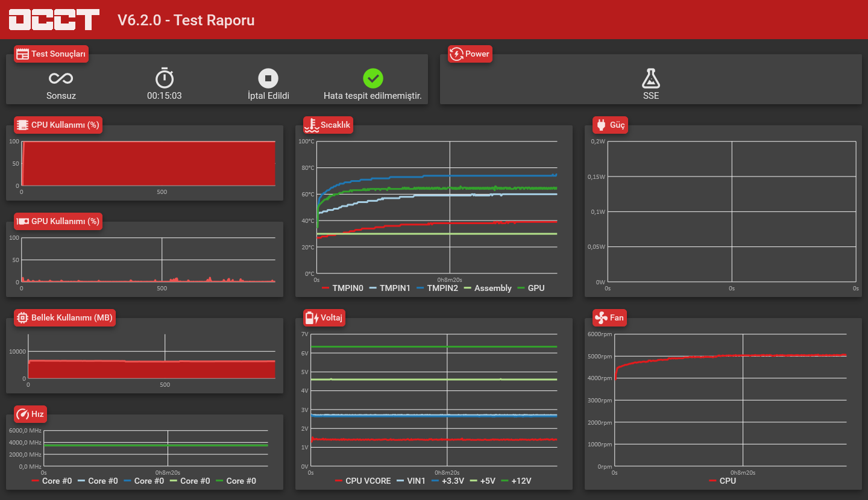Image resolution: width=868 pixels, height=500 pixels.
Task: Click the Hız speedometer icon
Action: (x=23, y=414)
